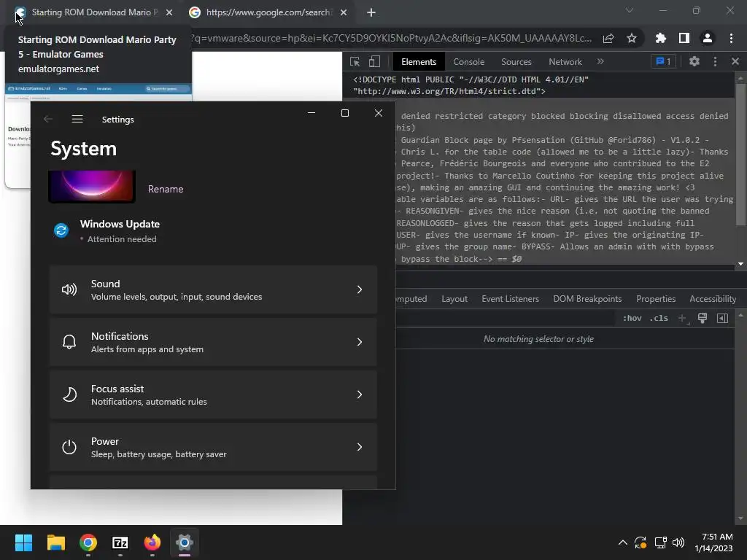Close the DevTools panel

pos(735,61)
